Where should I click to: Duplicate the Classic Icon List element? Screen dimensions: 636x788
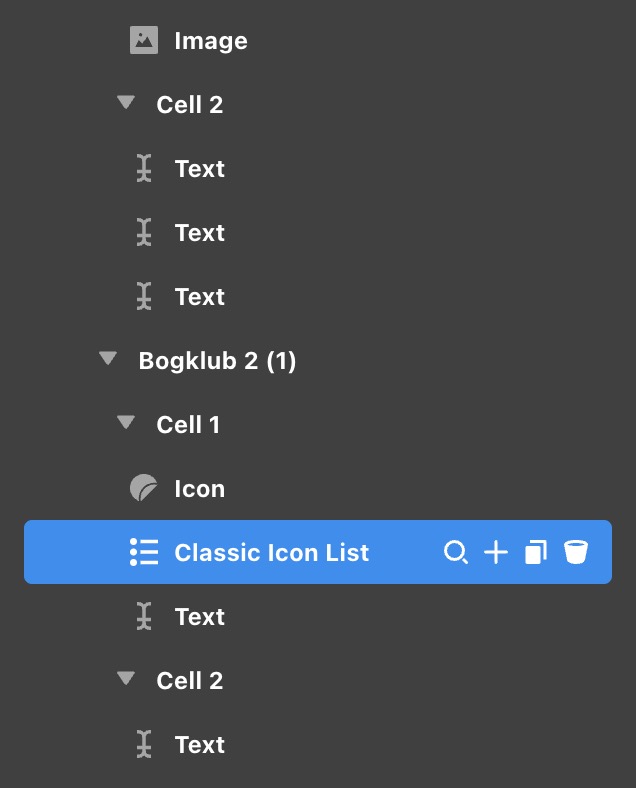pyautogui.click(x=536, y=552)
